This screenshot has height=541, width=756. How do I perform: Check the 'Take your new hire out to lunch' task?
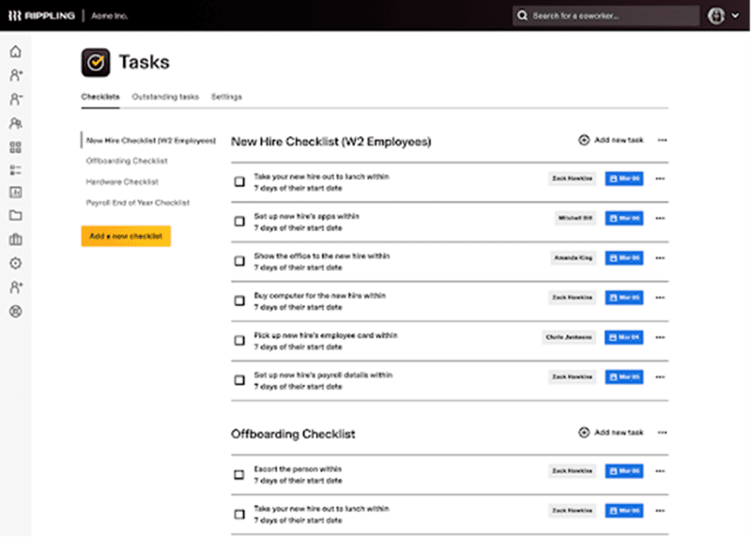point(239,182)
